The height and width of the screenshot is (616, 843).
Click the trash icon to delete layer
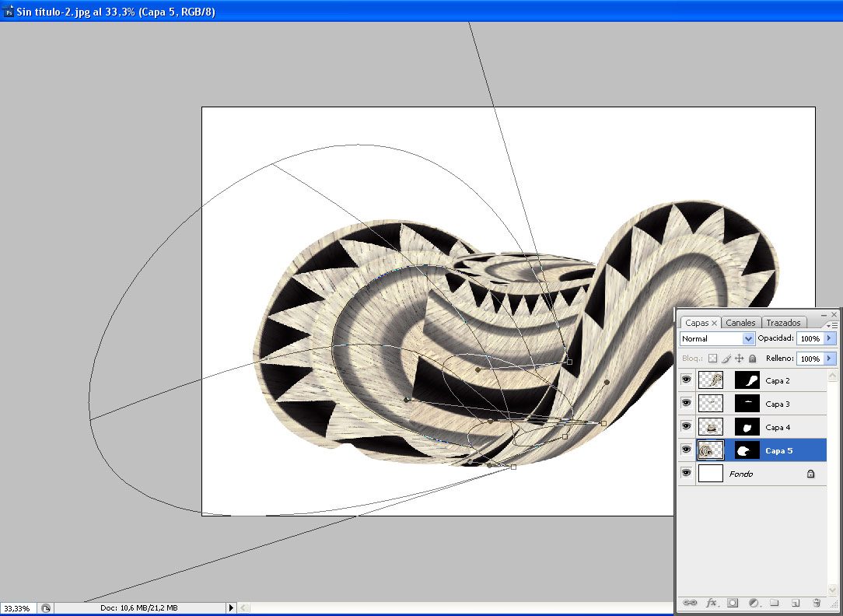click(817, 603)
